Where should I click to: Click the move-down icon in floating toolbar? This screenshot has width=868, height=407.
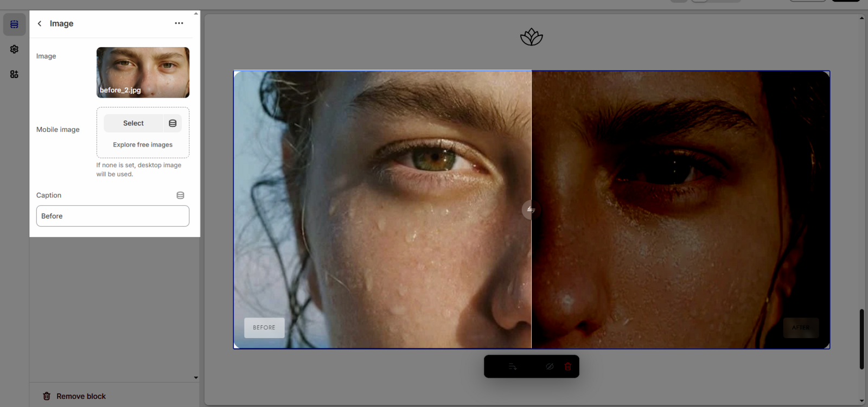[x=513, y=367]
